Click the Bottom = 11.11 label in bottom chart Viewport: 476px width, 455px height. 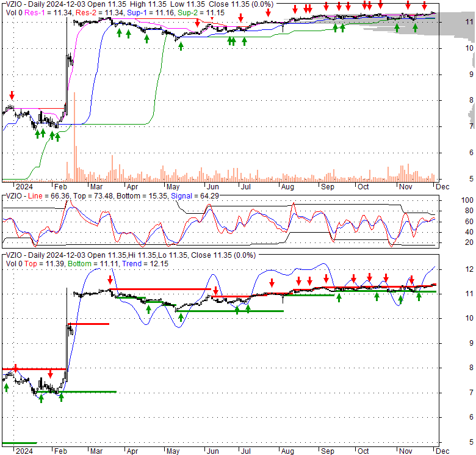coord(93,264)
